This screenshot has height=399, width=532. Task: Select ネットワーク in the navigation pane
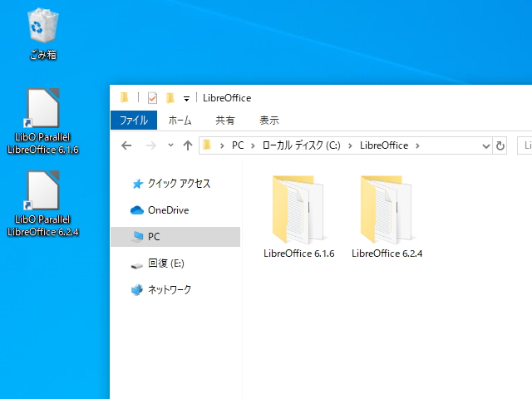tap(175, 290)
